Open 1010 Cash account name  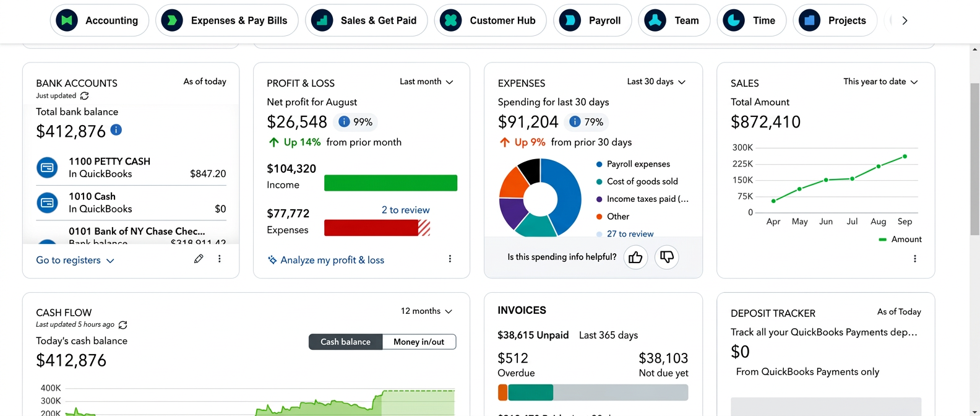tap(92, 197)
